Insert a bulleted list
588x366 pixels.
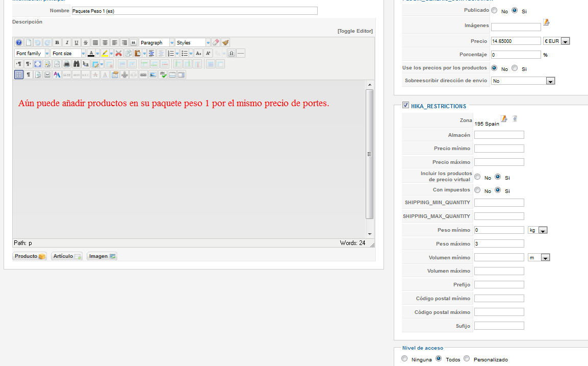tap(185, 53)
